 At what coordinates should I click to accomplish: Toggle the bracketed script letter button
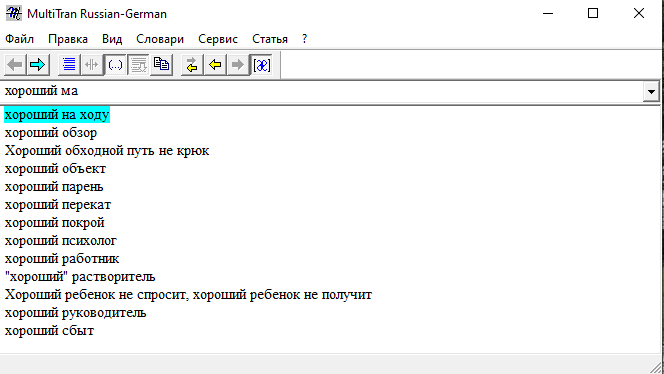pos(261,65)
